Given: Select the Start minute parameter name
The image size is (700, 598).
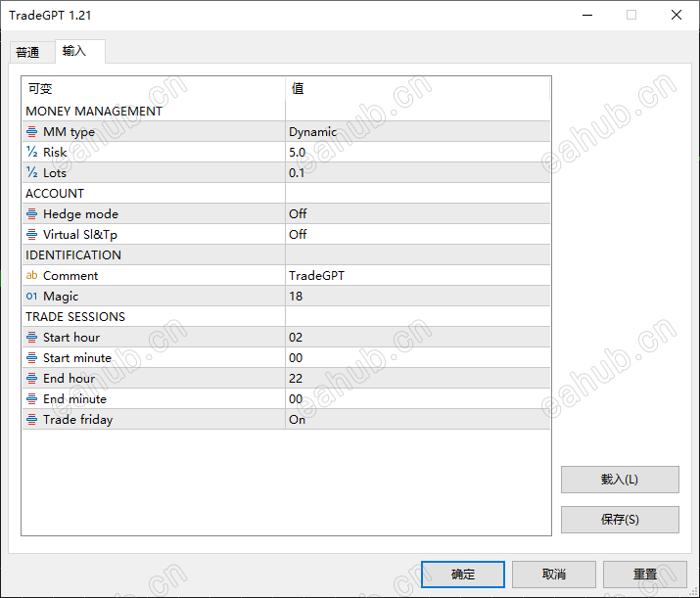Looking at the screenshot, I should [x=76, y=357].
